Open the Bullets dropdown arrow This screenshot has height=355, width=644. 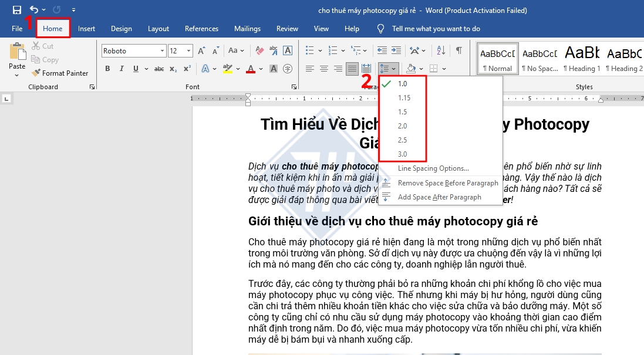point(319,50)
